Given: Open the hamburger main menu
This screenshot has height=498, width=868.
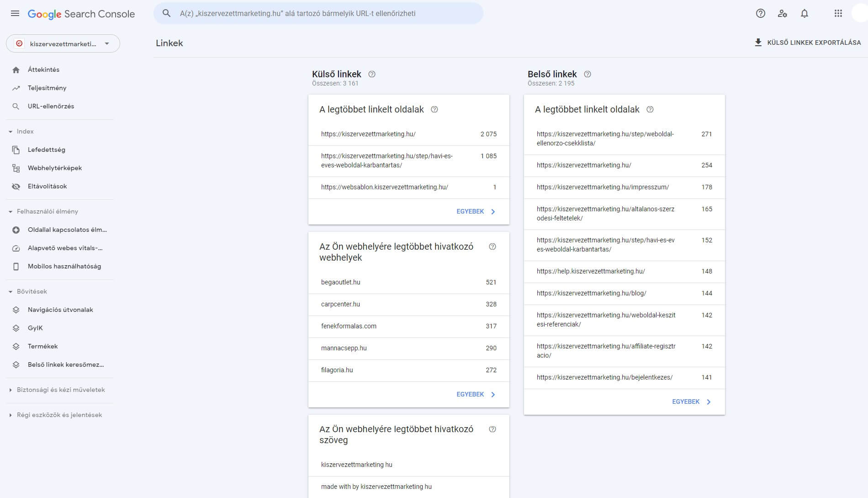Looking at the screenshot, I should pos(15,13).
